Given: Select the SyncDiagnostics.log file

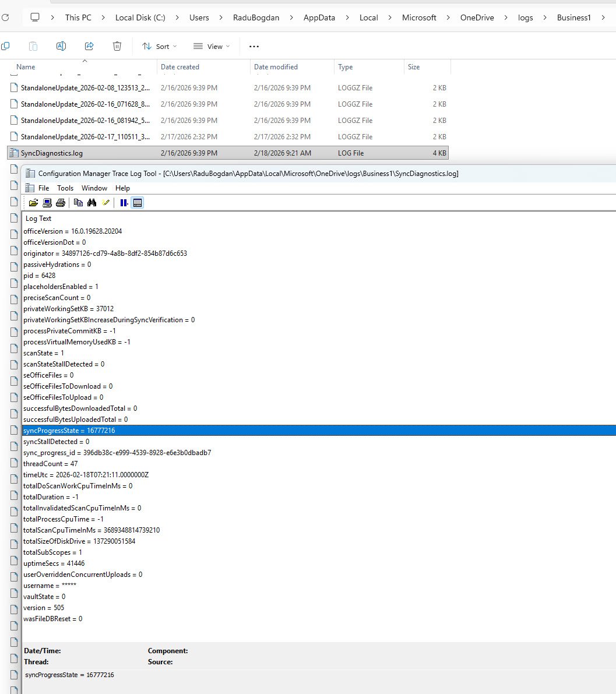Looking at the screenshot, I should [51, 153].
